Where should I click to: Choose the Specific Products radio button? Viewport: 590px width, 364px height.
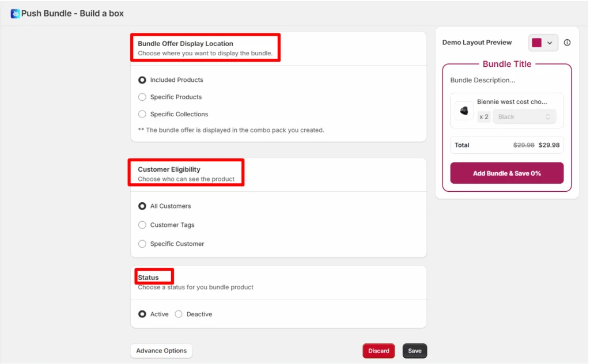[x=142, y=97]
